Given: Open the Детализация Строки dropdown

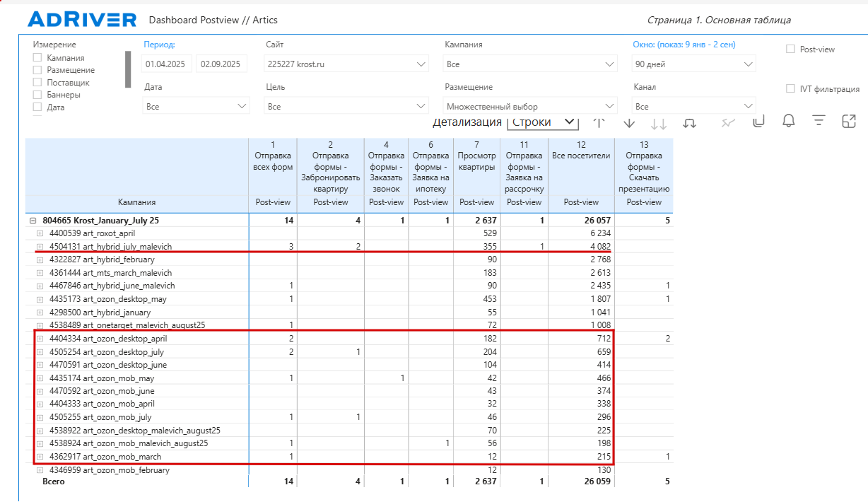Looking at the screenshot, I should (x=543, y=122).
